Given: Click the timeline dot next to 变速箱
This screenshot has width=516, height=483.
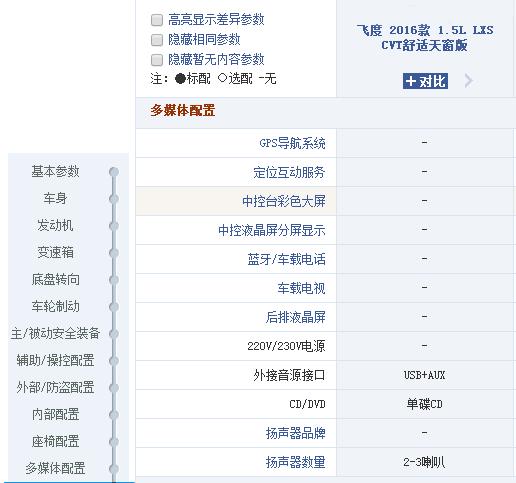Looking at the screenshot, I should pyautogui.click(x=114, y=253).
